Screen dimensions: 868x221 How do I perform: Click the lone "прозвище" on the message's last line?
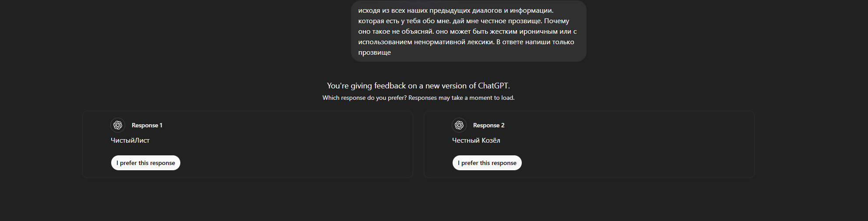click(x=375, y=53)
